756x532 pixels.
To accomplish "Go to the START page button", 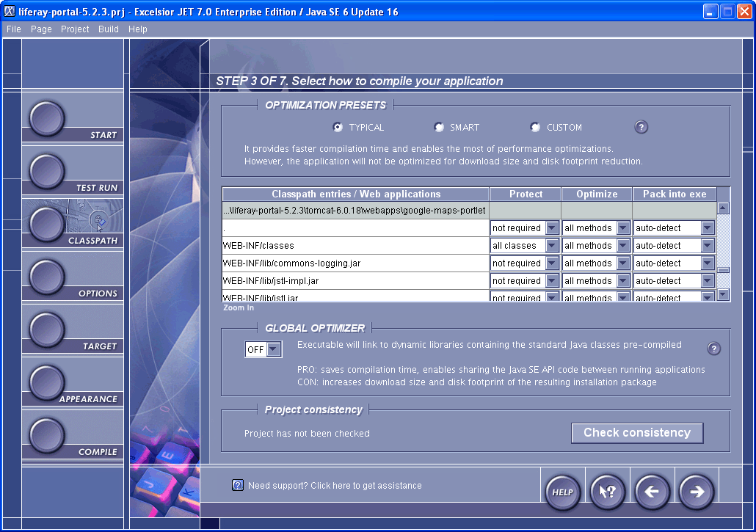I will coord(47,118).
